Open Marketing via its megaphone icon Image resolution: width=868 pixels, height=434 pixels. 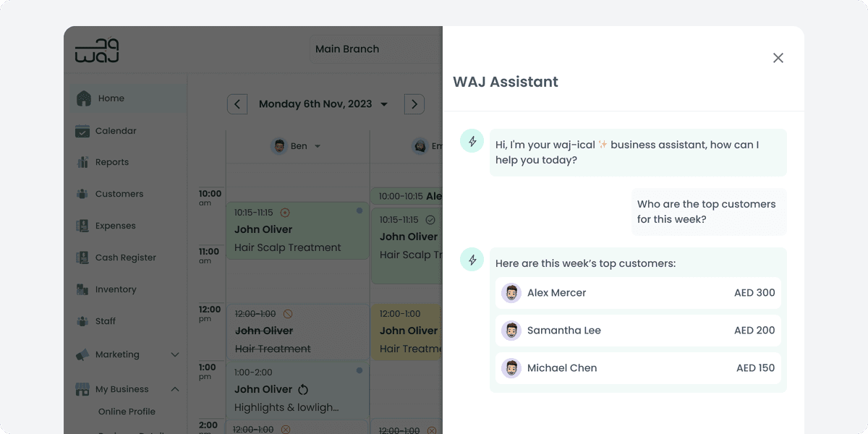tap(83, 354)
